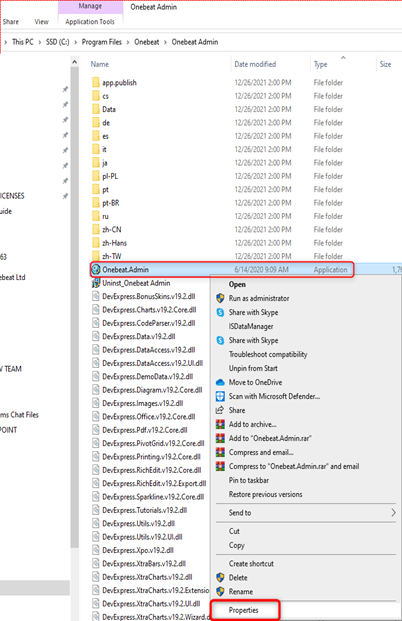Viewport: 402px width, 621px height.
Task: Sort by Date modified column header
Action: click(x=255, y=64)
